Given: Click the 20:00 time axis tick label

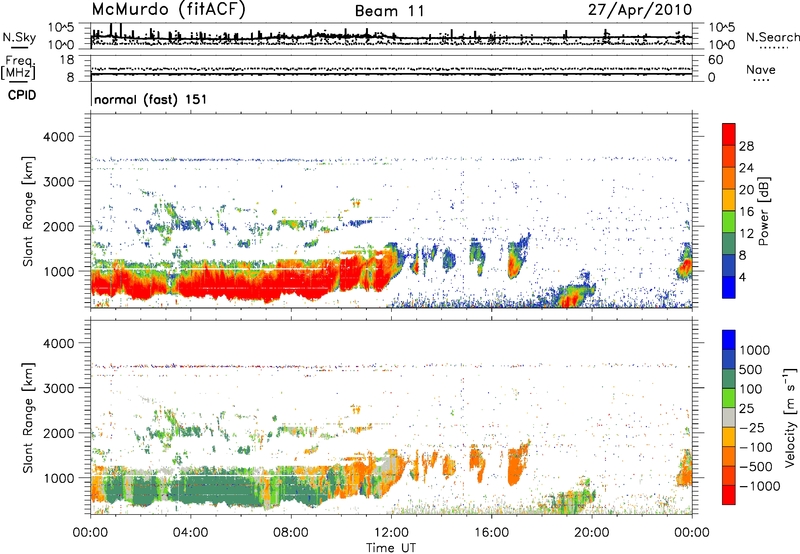Looking at the screenshot, I should 591,533.
